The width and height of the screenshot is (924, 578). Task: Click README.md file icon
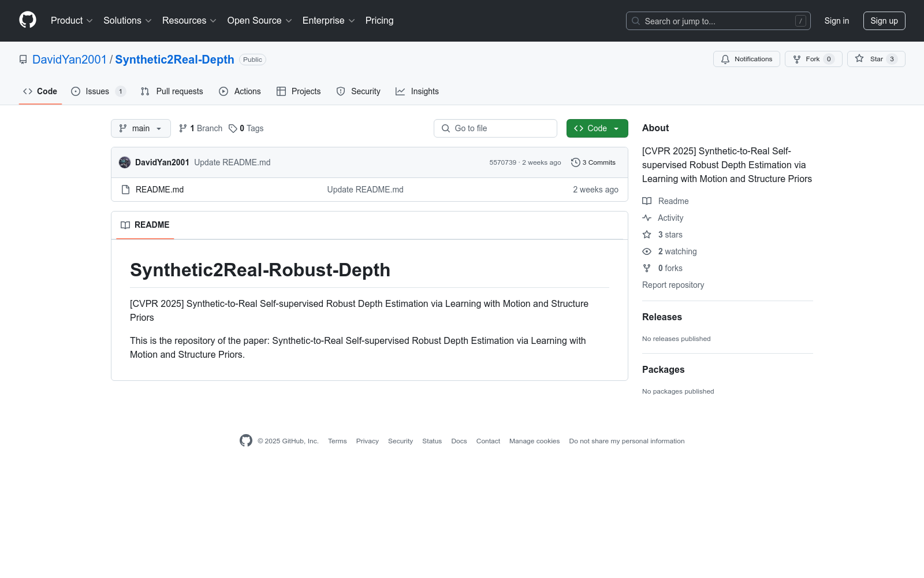click(125, 190)
